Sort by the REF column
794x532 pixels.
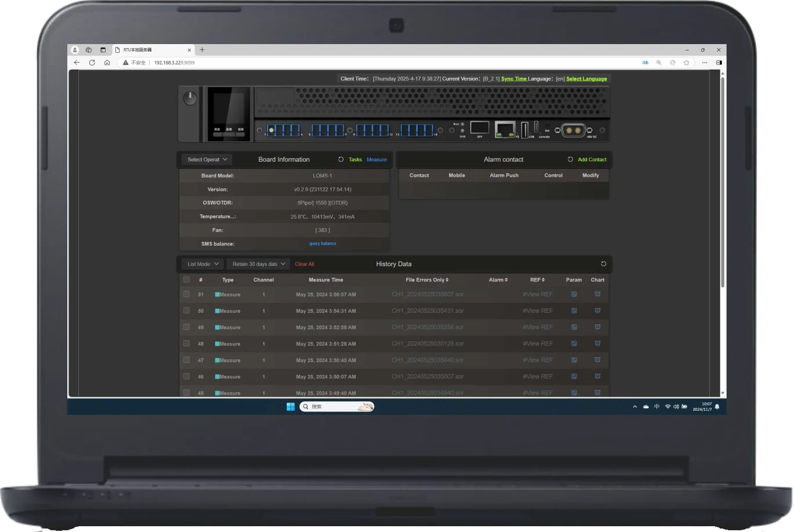point(537,280)
